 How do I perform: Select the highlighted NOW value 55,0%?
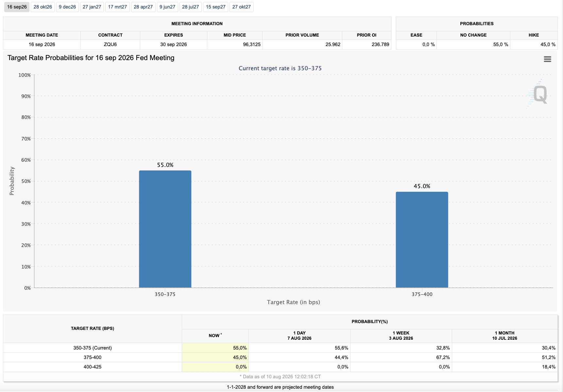(240, 348)
